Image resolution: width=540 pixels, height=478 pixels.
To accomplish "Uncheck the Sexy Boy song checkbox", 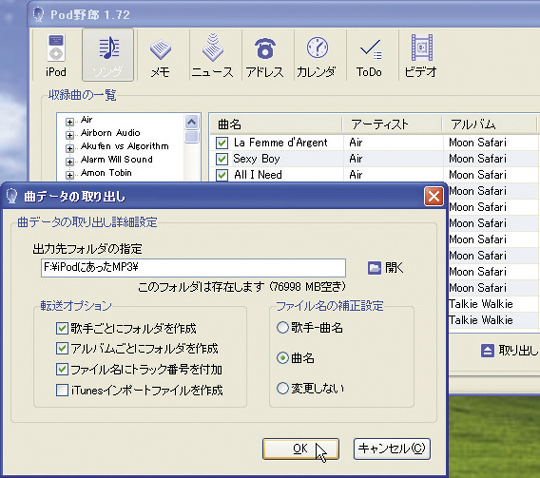I will pos(222,159).
